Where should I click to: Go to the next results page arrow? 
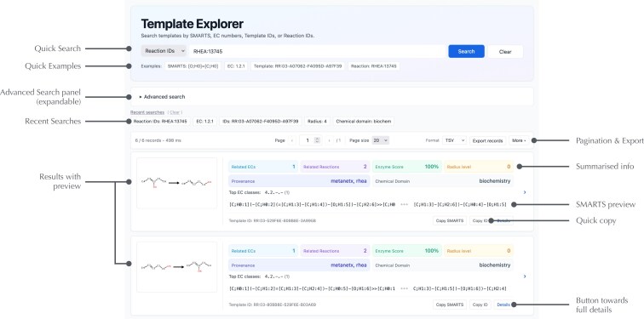pyautogui.click(x=329, y=140)
